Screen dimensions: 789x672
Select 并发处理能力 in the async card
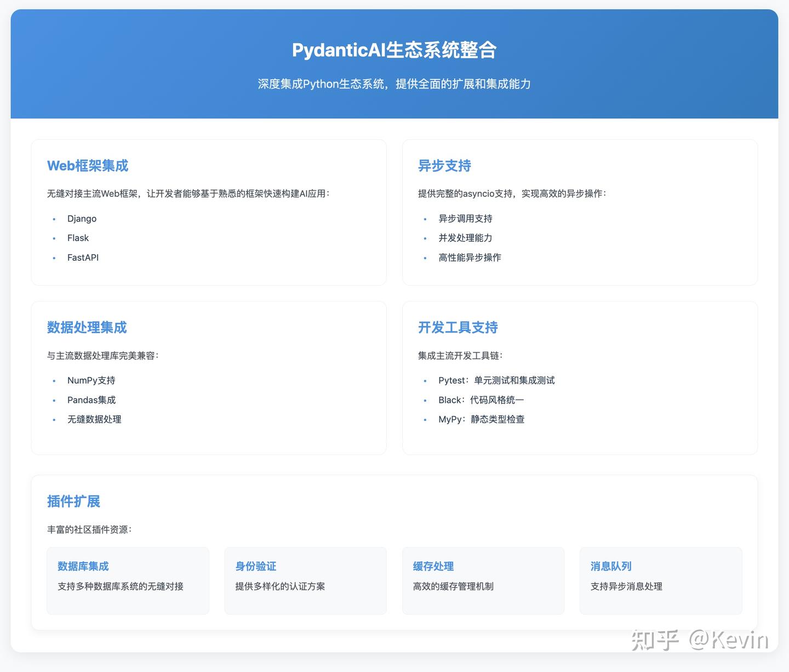click(x=464, y=238)
